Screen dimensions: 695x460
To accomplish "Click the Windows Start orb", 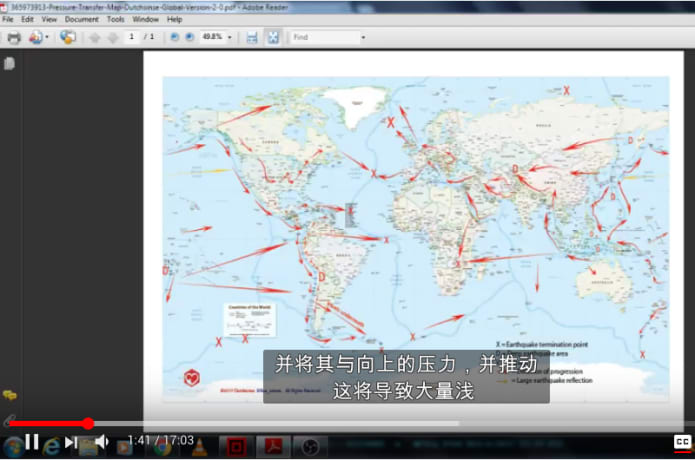I will (x=13, y=447).
